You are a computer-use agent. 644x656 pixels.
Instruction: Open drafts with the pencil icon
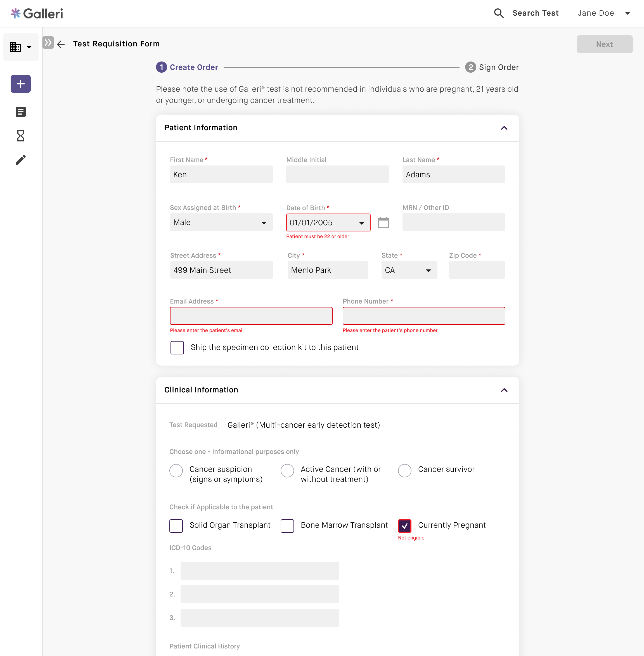(20, 160)
